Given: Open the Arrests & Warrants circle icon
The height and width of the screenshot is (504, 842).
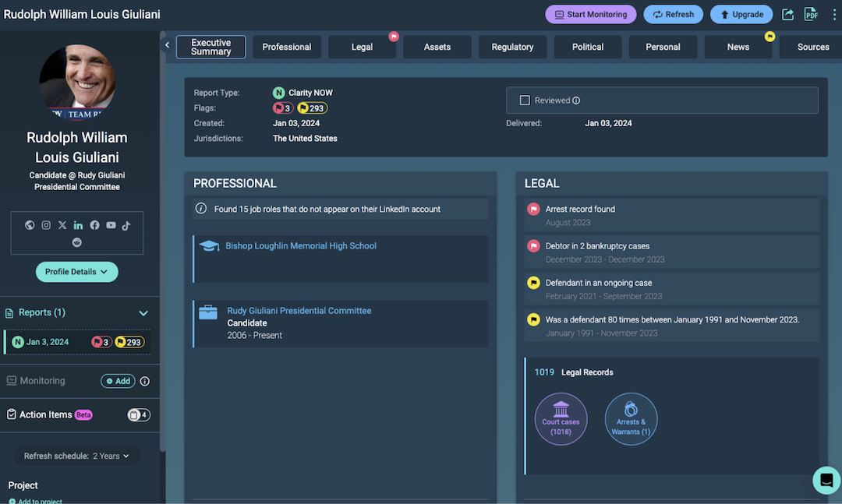Looking at the screenshot, I should pos(631,418).
